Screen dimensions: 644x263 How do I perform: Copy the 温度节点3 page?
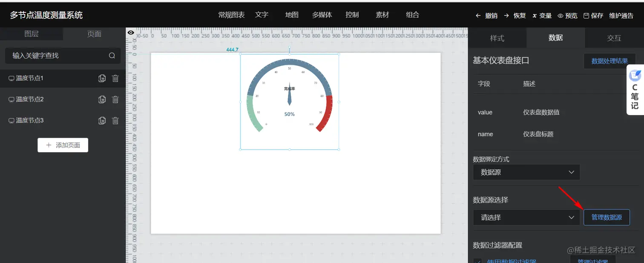coord(102,121)
